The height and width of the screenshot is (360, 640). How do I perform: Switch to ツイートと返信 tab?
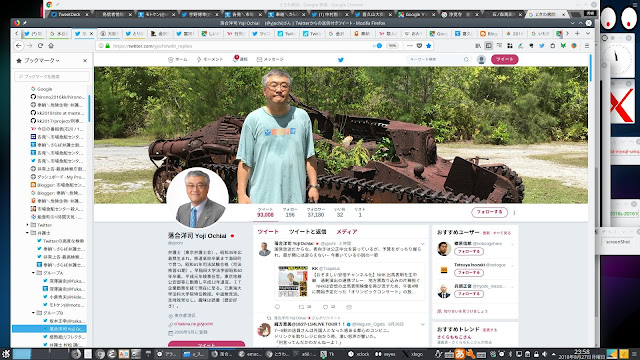[x=307, y=231]
